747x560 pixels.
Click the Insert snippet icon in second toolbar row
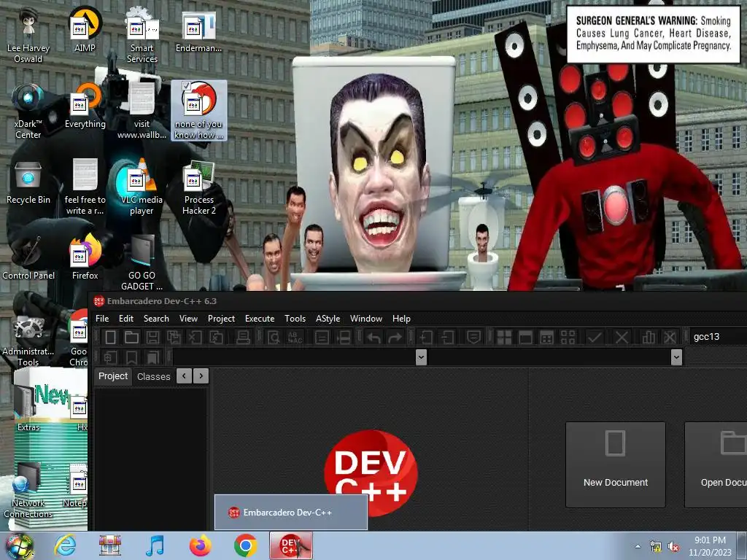[111, 357]
